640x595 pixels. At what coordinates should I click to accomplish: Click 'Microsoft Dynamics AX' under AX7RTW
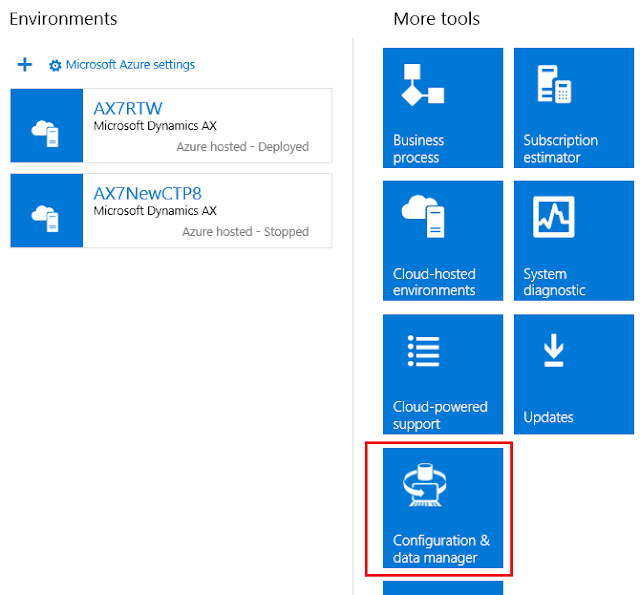[155, 126]
